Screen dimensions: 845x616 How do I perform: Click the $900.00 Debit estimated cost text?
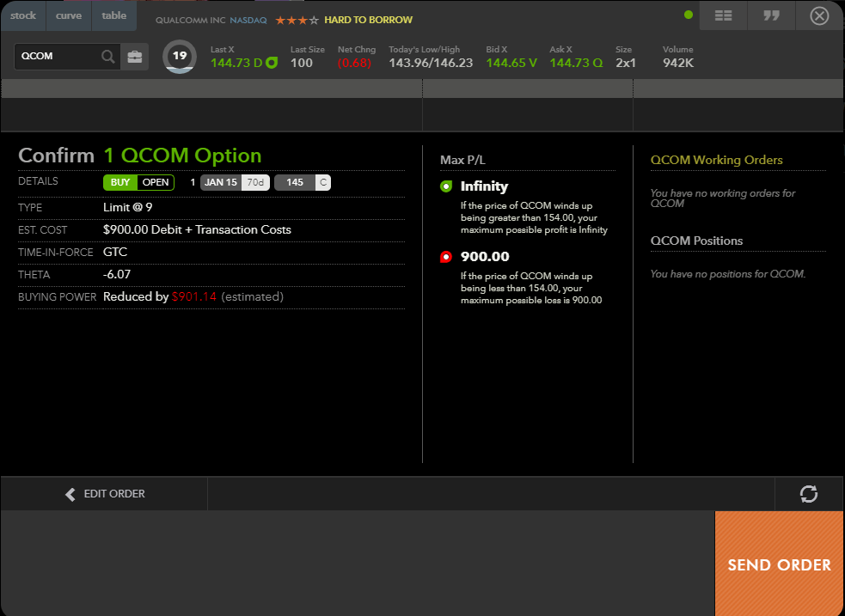(197, 230)
